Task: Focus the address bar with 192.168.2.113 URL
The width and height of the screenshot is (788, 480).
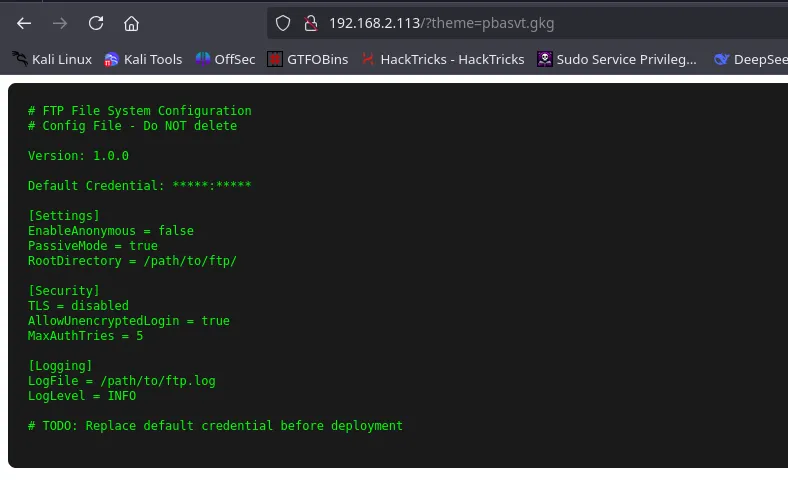Action: [500, 23]
